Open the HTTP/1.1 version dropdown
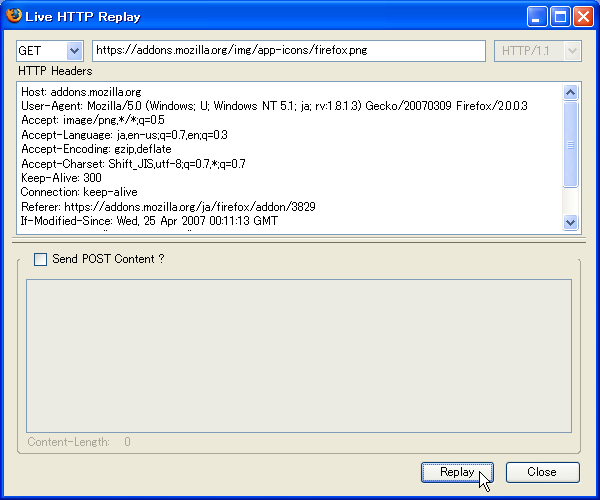Screen dimensions: 600x500 (x=538, y=50)
